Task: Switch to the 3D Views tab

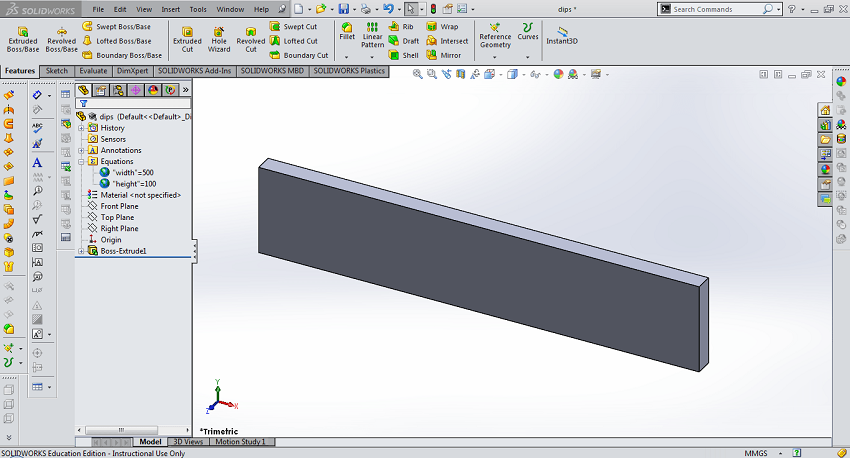Action: tap(188, 442)
